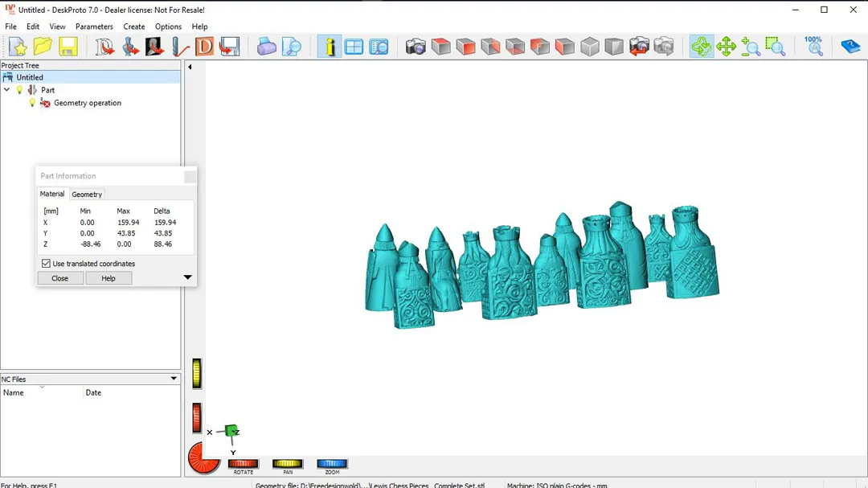Activate the green mouse Rotate tool
This screenshot has width=868, height=488.
(x=702, y=47)
